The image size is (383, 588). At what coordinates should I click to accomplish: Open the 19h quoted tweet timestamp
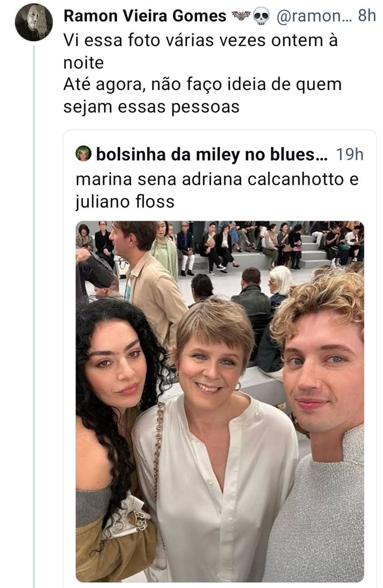[349, 155]
